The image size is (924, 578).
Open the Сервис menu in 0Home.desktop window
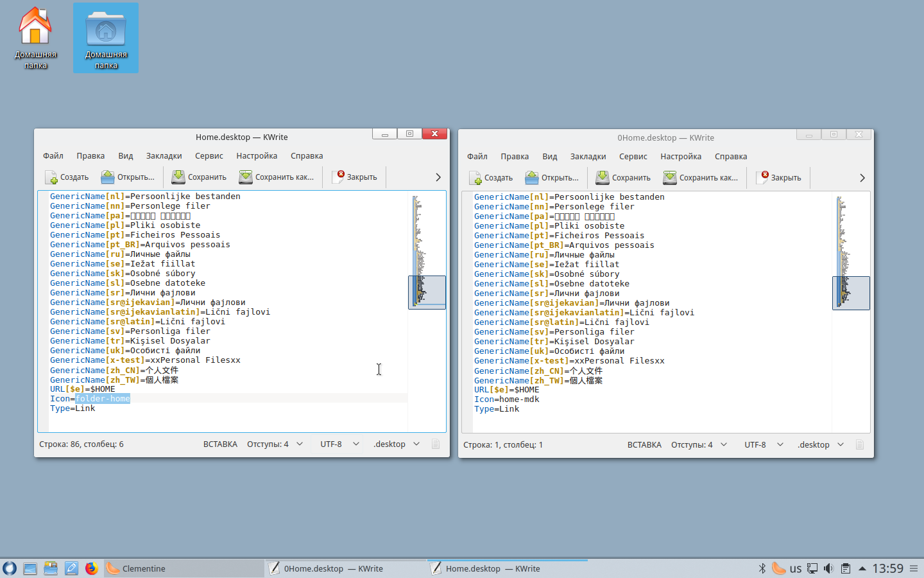(633, 157)
